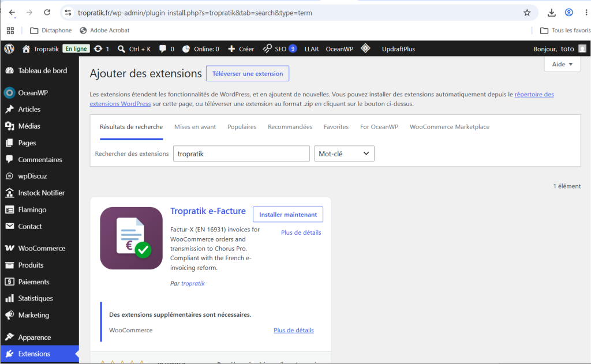The width and height of the screenshot is (591, 364).
Task: Click the Rechercher des extensions search field
Action: [241, 154]
